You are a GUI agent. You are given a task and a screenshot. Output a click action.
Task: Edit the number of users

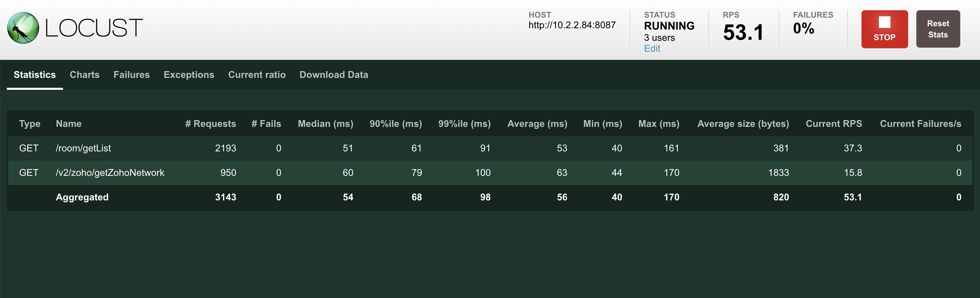pos(652,49)
